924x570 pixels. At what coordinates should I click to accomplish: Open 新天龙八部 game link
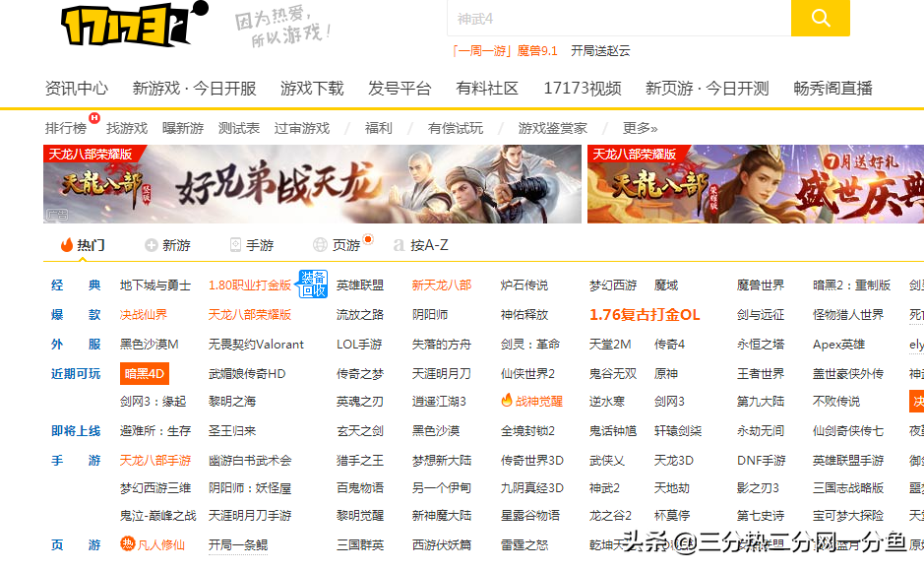click(442, 285)
